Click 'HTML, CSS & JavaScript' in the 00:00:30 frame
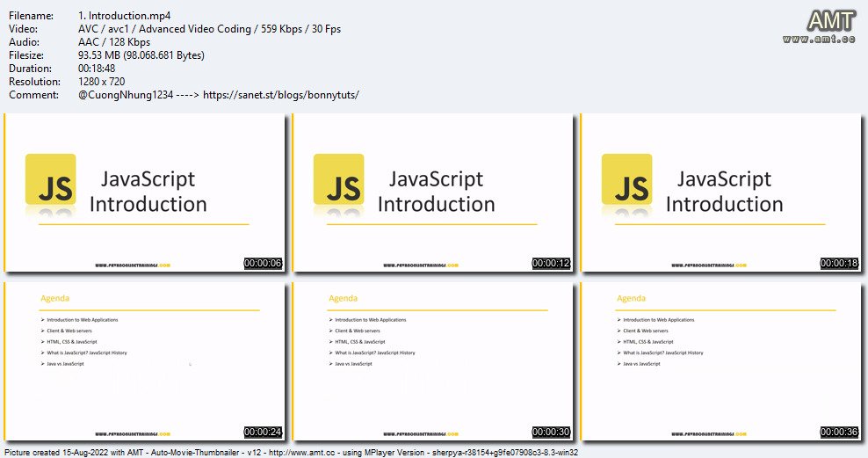This screenshot has height=458, width=868. [360, 342]
